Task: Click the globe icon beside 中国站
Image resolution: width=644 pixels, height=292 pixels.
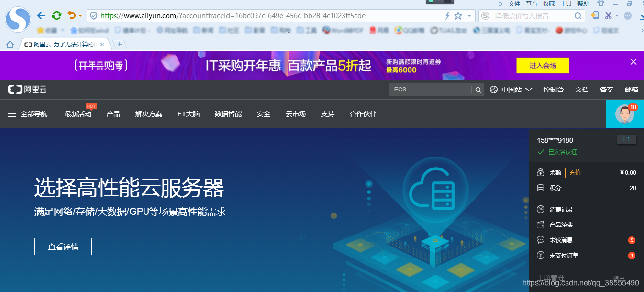Action: pyautogui.click(x=494, y=90)
